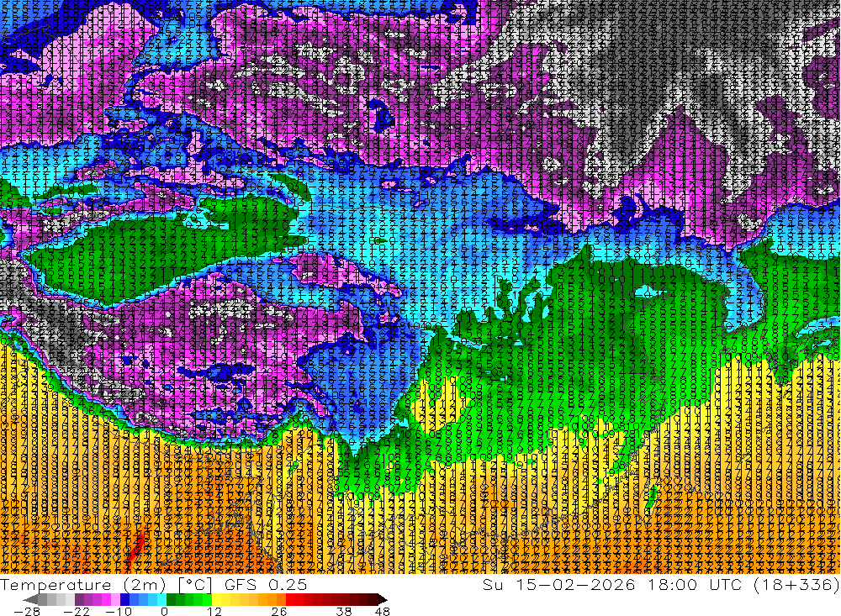Click the 48 legend label
The width and height of the screenshot is (841, 616).
383,611
